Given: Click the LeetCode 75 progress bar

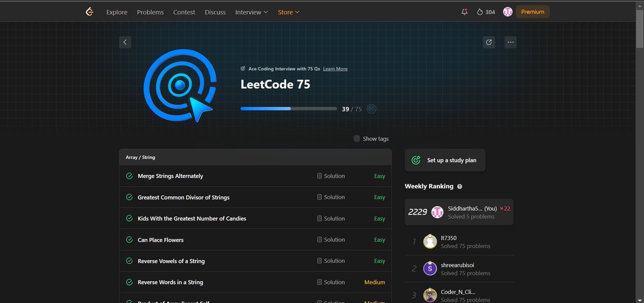Looking at the screenshot, I should [x=289, y=109].
